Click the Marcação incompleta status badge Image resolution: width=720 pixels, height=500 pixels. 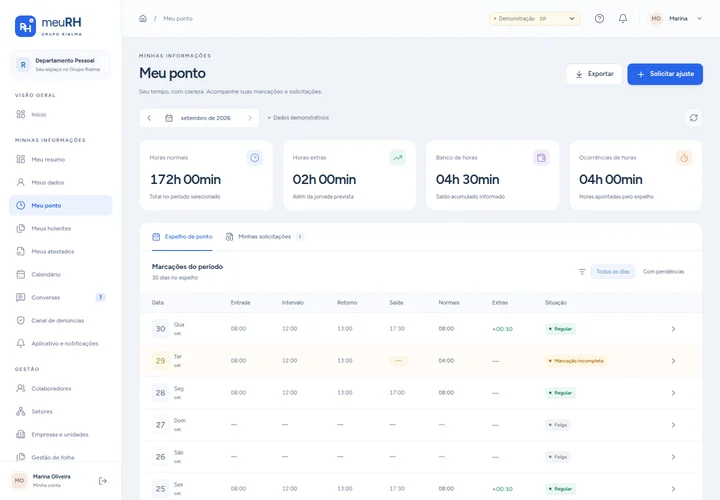coord(576,361)
